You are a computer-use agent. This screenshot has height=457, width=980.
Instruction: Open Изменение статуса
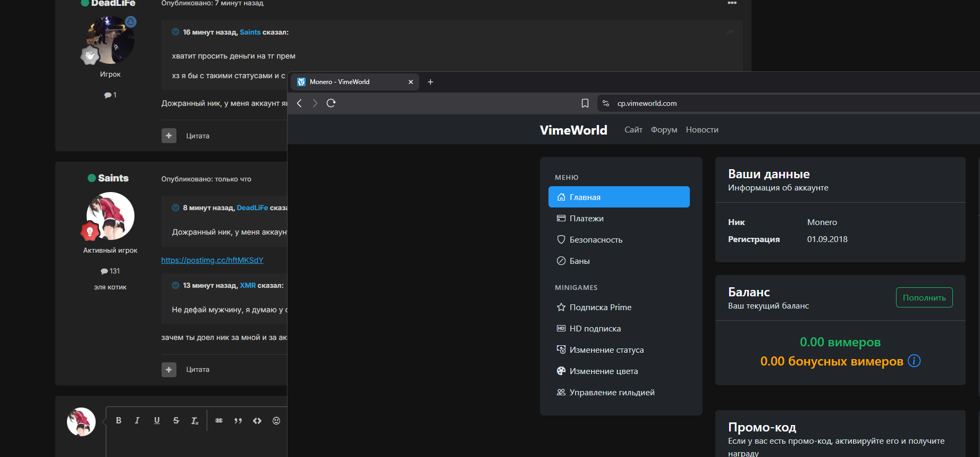point(619,350)
